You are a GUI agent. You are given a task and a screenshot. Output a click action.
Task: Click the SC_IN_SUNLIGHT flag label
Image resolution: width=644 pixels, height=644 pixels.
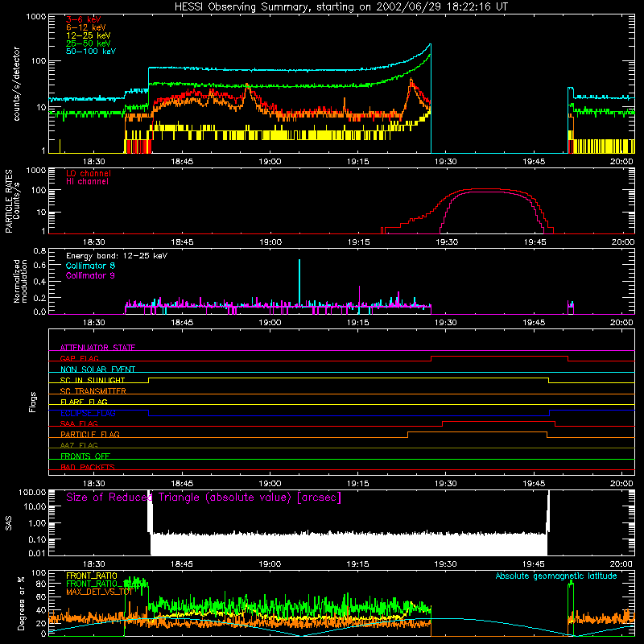click(93, 380)
